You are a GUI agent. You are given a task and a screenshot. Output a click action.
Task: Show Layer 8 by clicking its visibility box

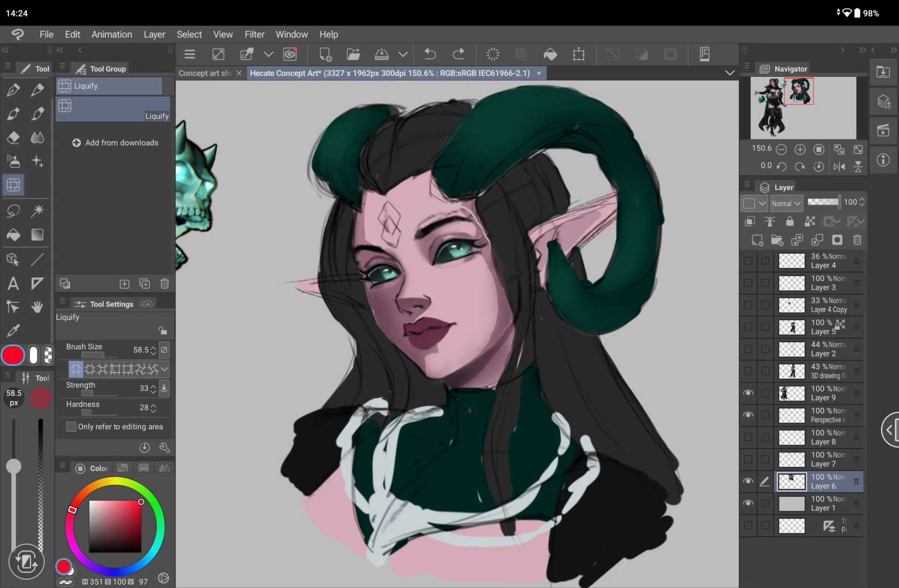click(x=748, y=437)
